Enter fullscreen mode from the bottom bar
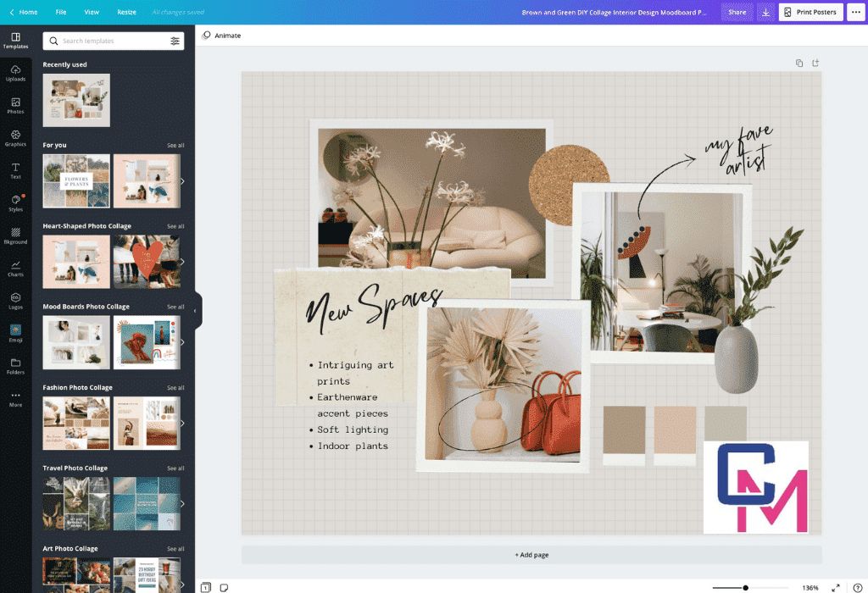This screenshot has width=868, height=593. (835, 587)
